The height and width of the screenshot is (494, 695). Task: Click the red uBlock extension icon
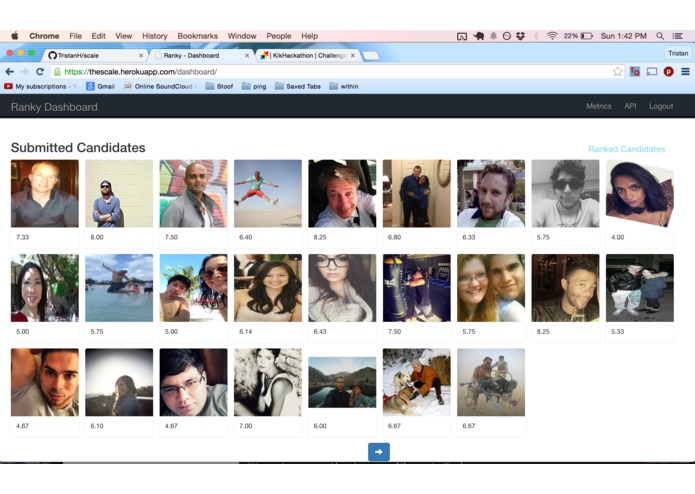[668, 71]
